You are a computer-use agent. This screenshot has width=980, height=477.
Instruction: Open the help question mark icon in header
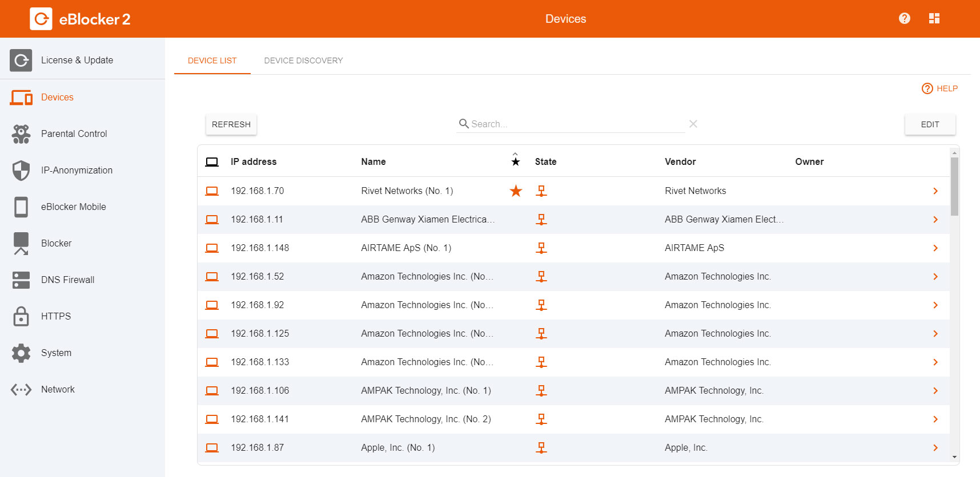(x=905, y=18)
